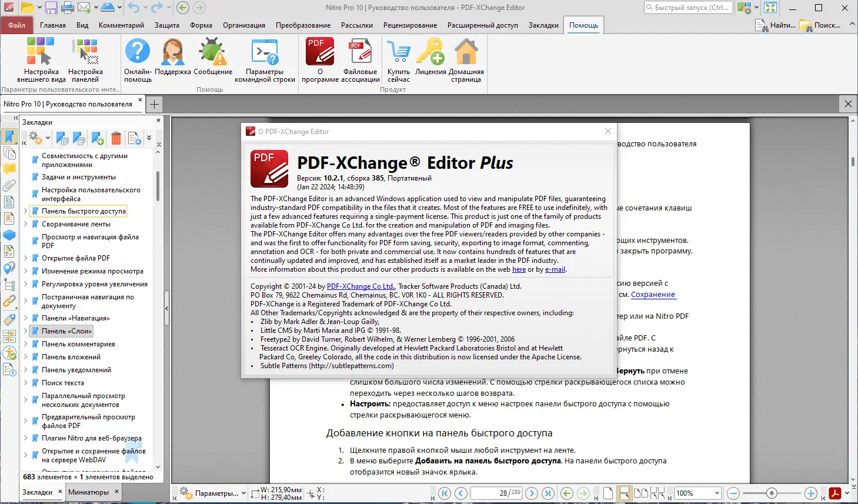This screenshot has height=504, width=858.
Task: Click the 'here' link in About dialog
Action: point(519,269)
